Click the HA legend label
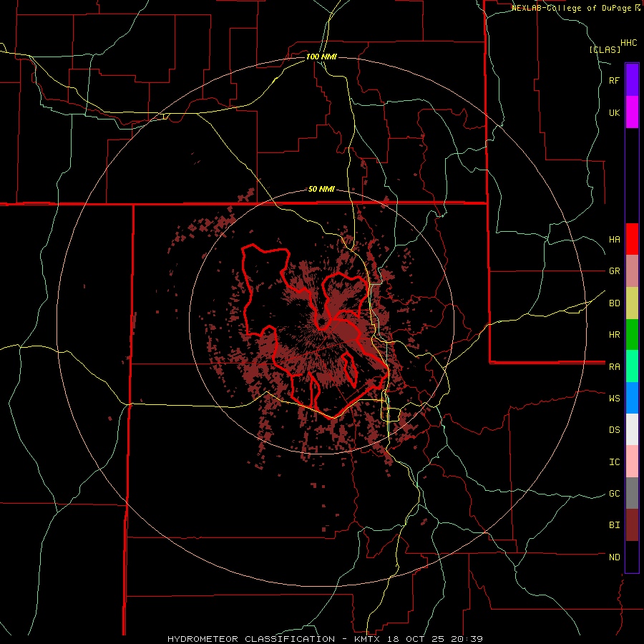Viewport: 644px width, 644px height. pyautogui.click(x=614, y=239)
